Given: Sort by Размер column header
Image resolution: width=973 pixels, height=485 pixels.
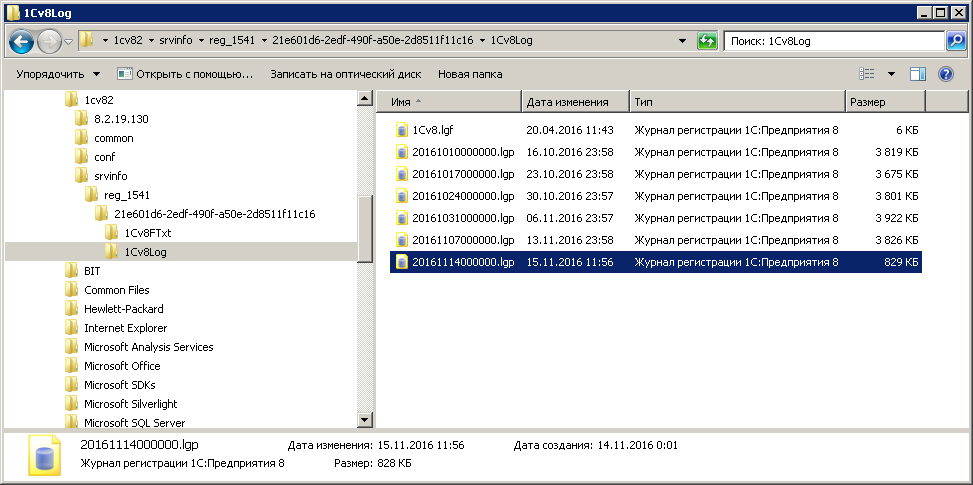Looking at the screenshot, I should (x=886, y=102).
